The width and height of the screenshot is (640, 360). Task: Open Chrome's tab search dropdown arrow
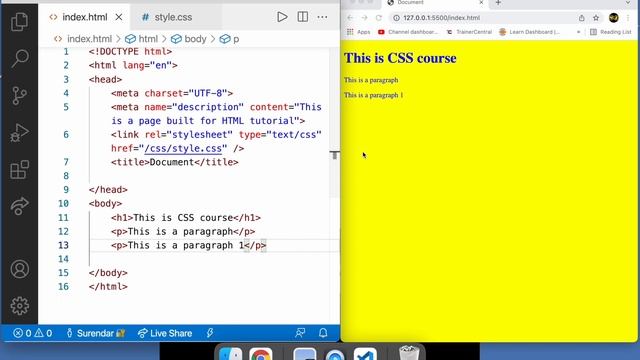pos(628,3)
